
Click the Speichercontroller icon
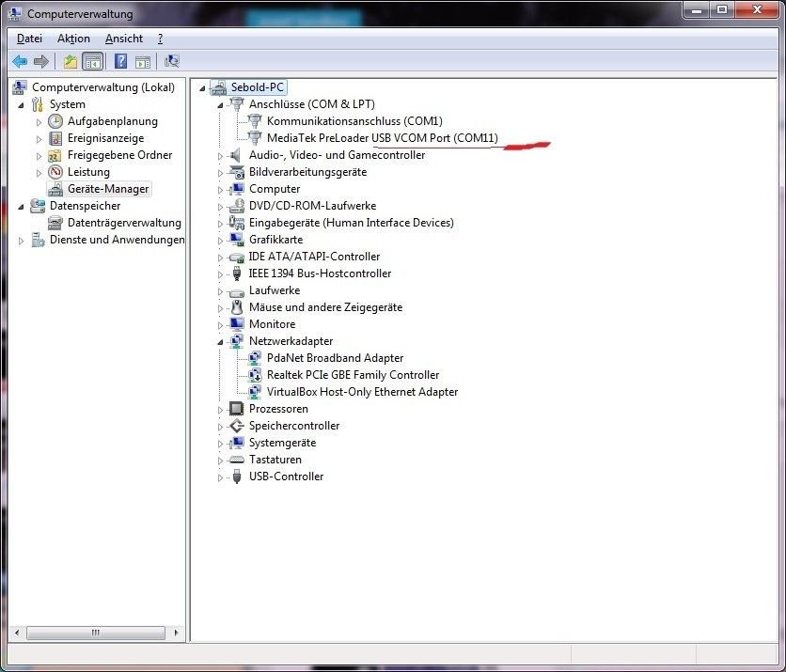[237, 426]
